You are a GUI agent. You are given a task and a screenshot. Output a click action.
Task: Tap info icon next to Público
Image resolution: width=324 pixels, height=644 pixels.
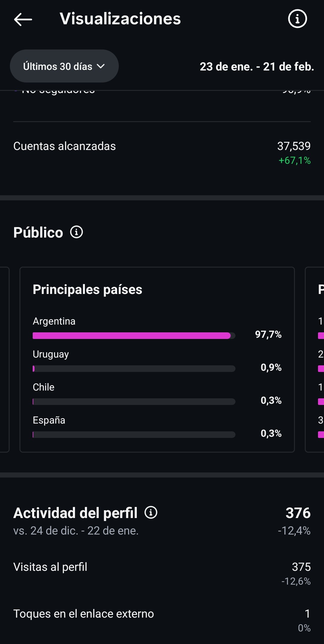tap(76, 232)
